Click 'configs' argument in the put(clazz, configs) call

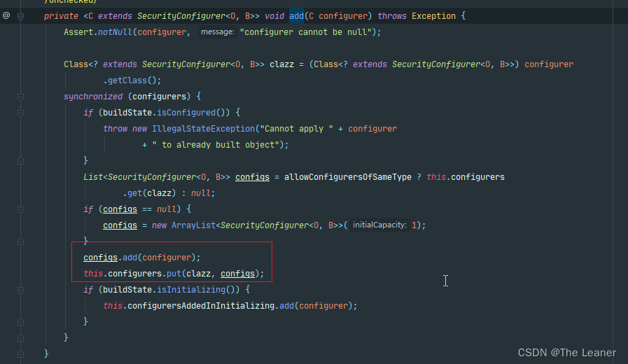pyautogui.click(x=237, y=274)
